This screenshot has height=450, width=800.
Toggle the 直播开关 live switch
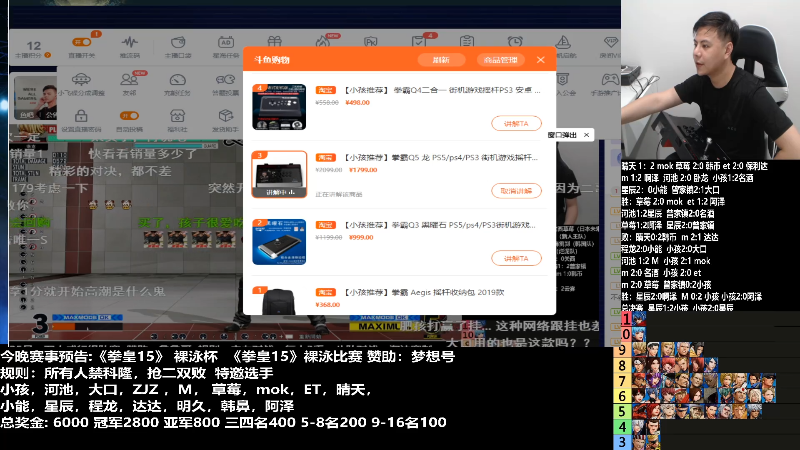pyautogui.click(x=82, y=42)
